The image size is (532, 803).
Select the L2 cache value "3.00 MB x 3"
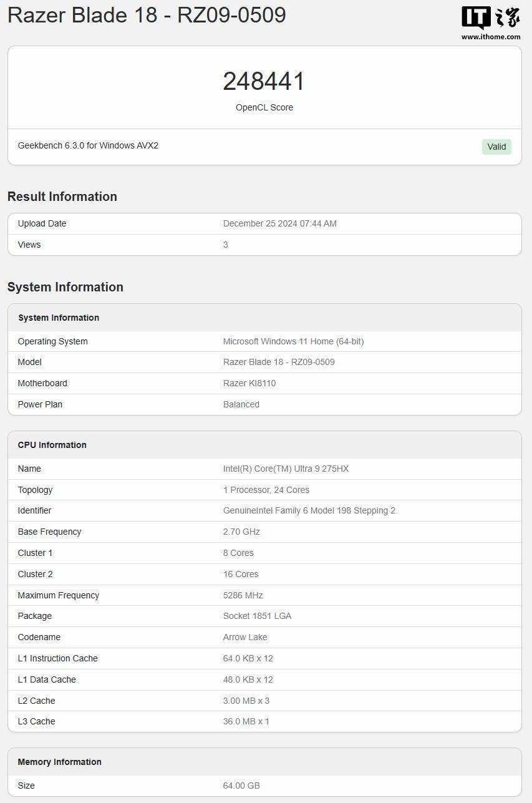pyautogui.click(x=246, y=701)
